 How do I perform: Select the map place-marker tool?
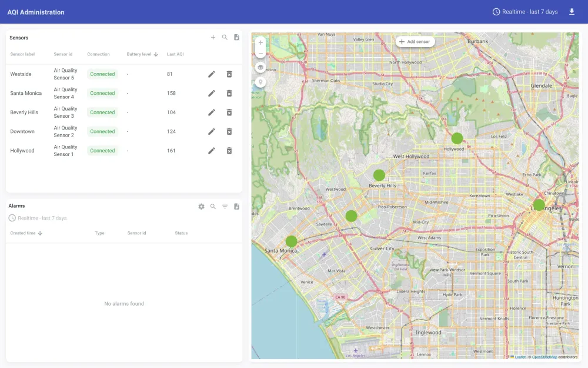(260, 82)
